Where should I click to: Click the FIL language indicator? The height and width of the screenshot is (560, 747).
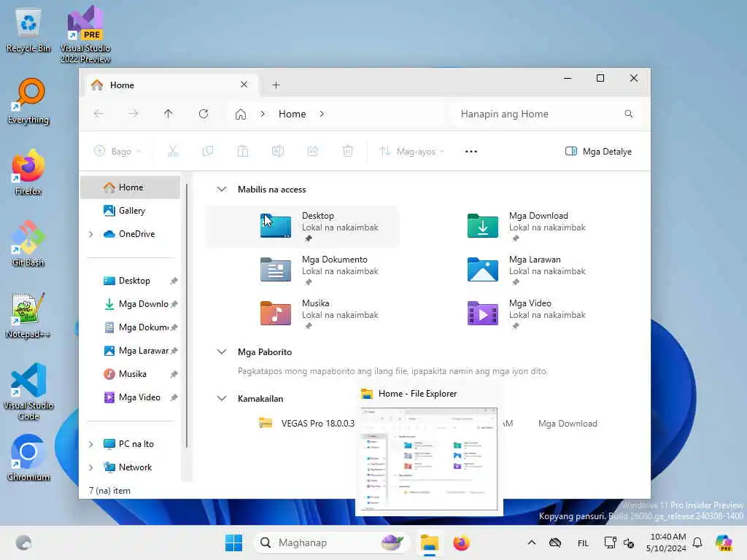583,542
